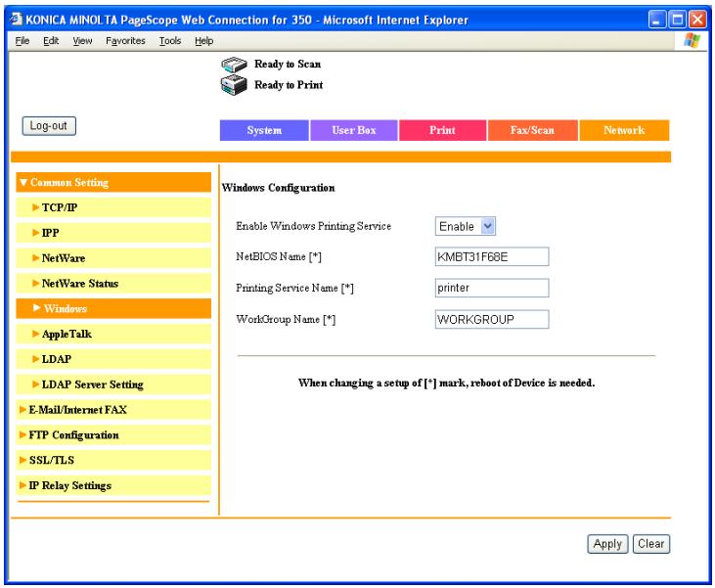Click the Ready to Scan scanner icon
Image resolution: width=715 pixels, height=588 pixels.
[234, 65]
